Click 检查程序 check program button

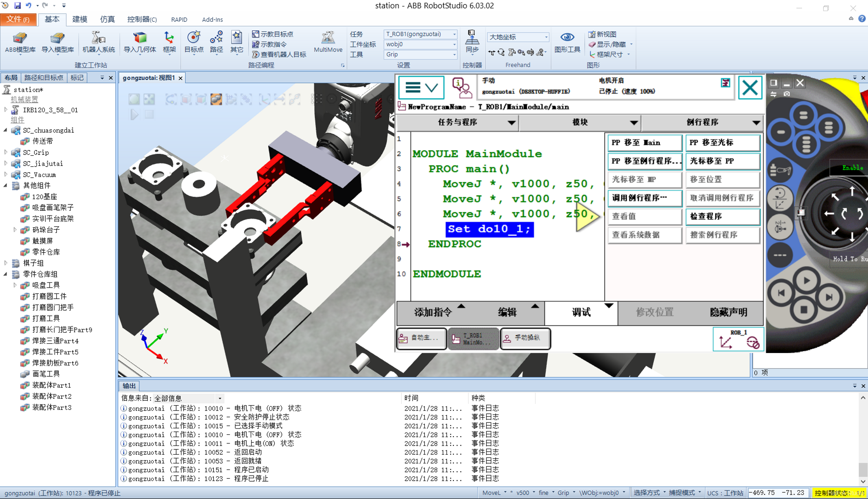[x=722, y=217]
